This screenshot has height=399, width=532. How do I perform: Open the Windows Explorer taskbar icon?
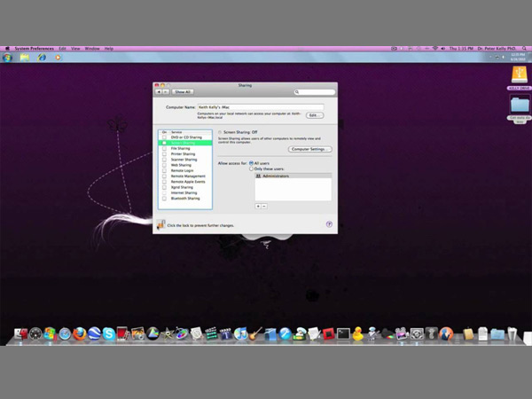pyautogui.click(x=25, y=58)
